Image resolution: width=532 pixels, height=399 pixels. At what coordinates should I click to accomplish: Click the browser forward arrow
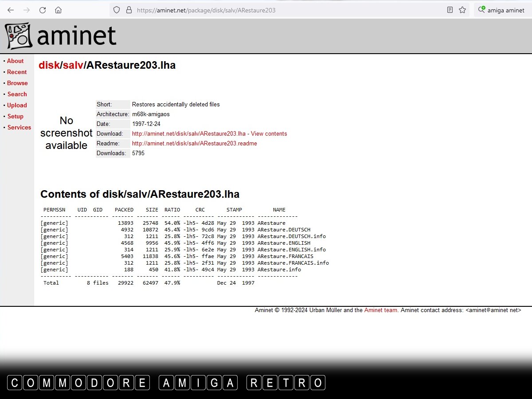tap(27, 10)
